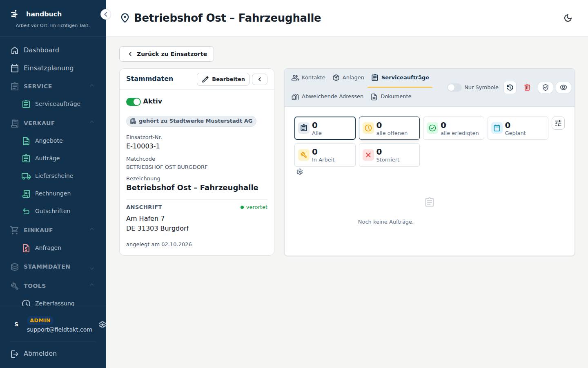Open Gutschriften in the sidebar

pos(53,211)
